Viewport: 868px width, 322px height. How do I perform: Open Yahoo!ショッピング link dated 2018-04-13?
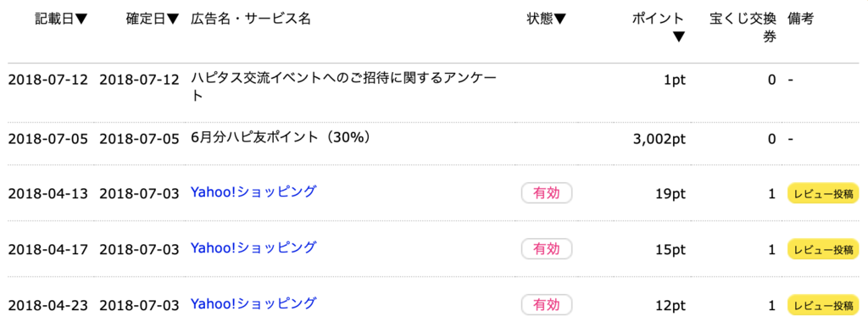(253, 192)
